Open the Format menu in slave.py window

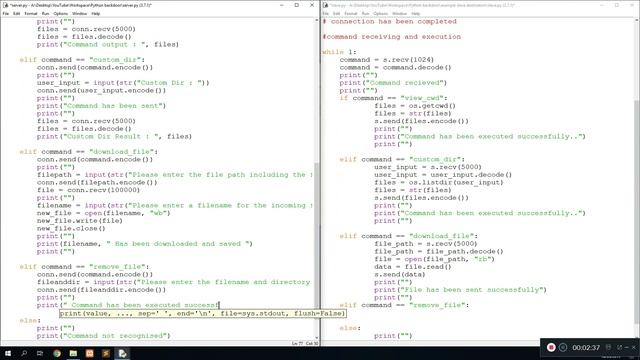[x=351, y=13]
